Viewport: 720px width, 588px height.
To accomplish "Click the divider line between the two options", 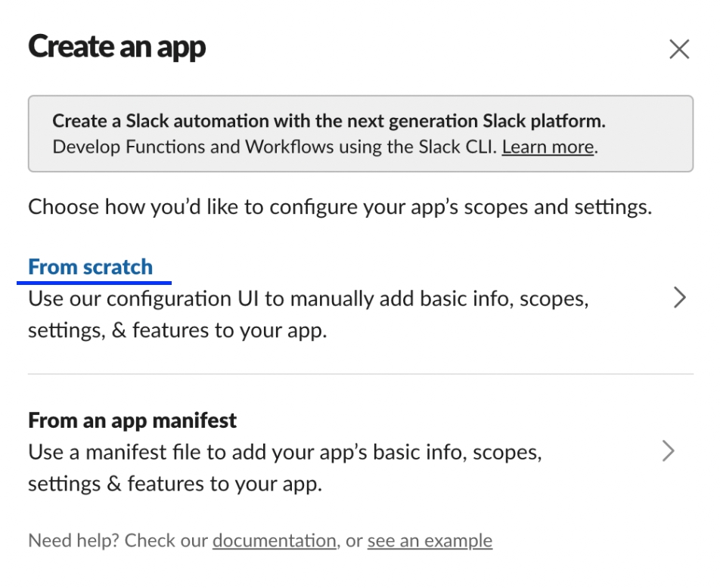I will (x=360, y=374).
